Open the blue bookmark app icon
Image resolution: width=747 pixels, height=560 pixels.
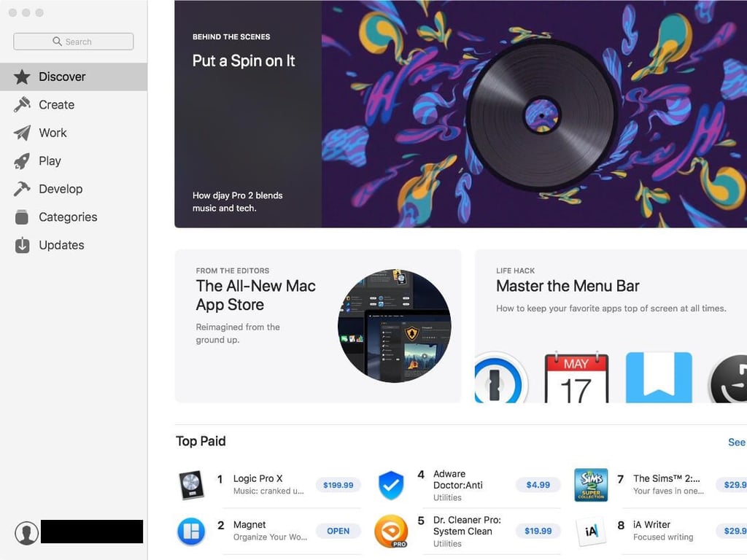(x=659, y=378)
